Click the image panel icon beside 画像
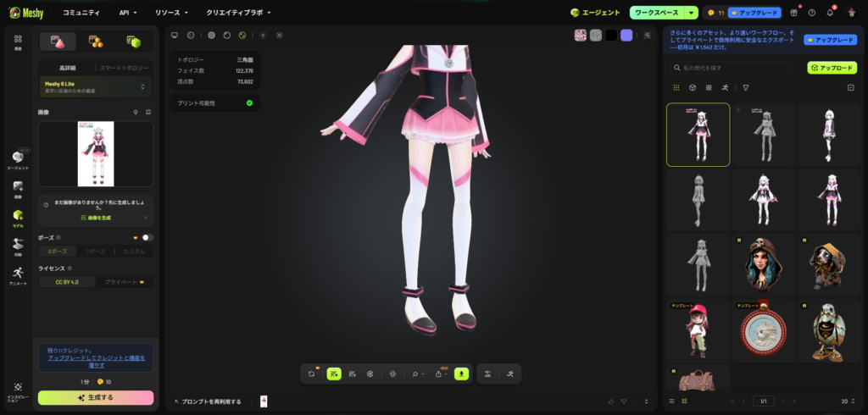Viewport: 868px width, 415px height. pyautogui.click(x=148, y=112)
